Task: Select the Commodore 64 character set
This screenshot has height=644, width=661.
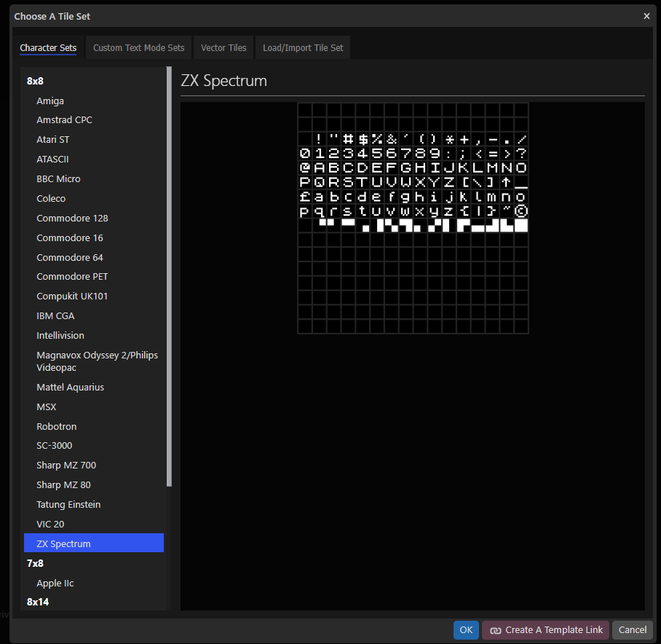Action: 94,257
